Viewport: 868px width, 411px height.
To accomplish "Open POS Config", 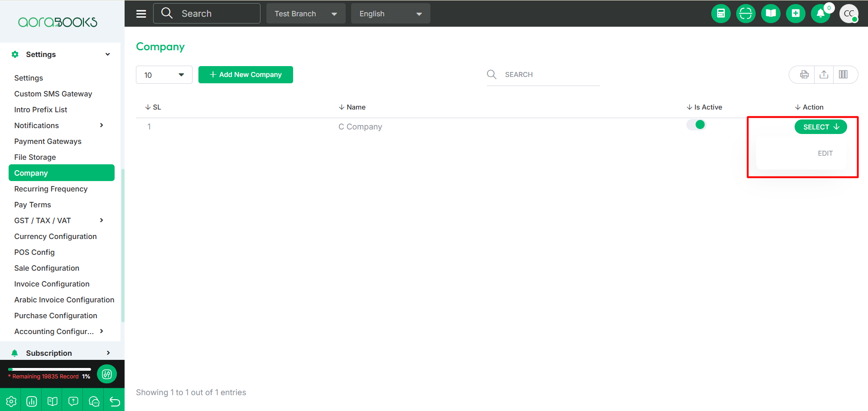I will pos(34,252).
